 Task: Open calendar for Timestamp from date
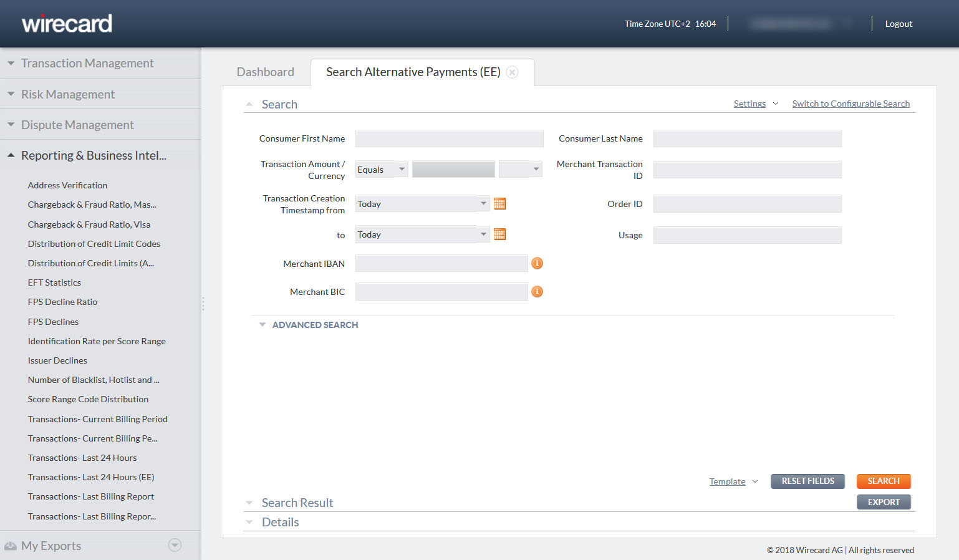499,203
